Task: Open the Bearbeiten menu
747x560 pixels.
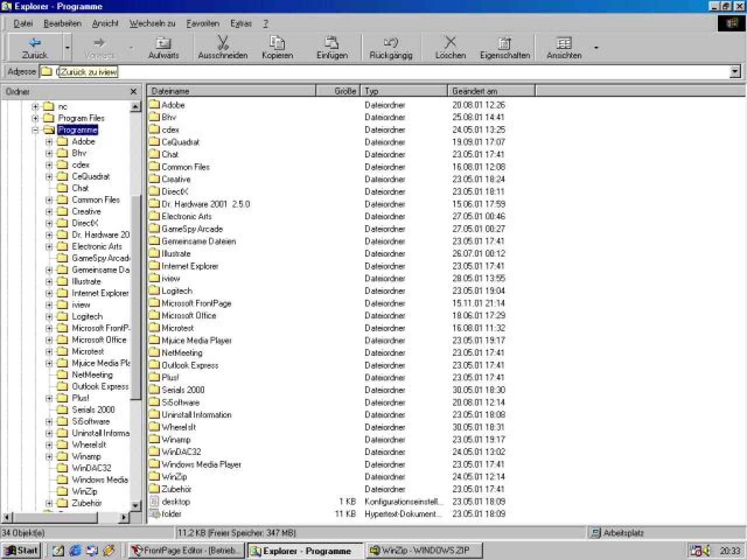Action: point(62,23)
